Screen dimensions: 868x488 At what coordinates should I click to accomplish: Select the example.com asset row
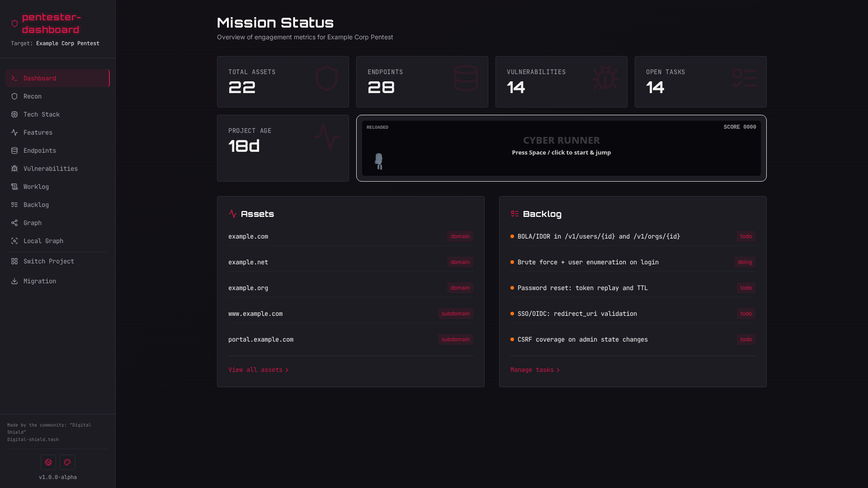pyautogui.click(x=248, y=236)
